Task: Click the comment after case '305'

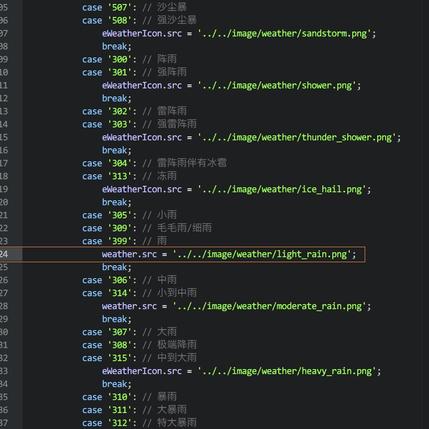Action: (159, 215)
